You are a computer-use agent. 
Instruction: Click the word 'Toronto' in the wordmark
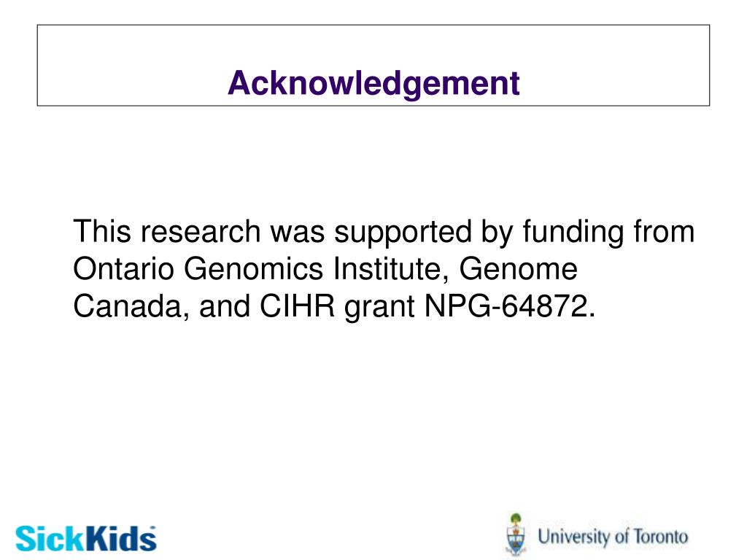tap(661, 537)
